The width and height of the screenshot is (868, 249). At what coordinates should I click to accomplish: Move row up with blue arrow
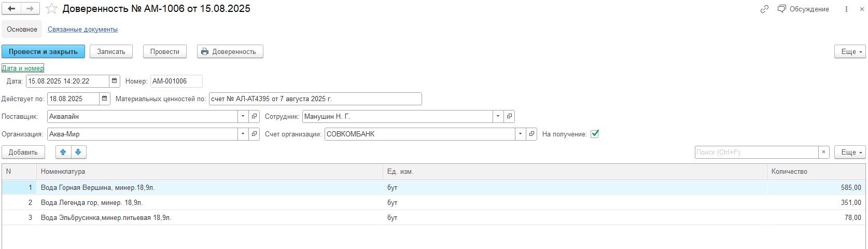pos(63,152)
